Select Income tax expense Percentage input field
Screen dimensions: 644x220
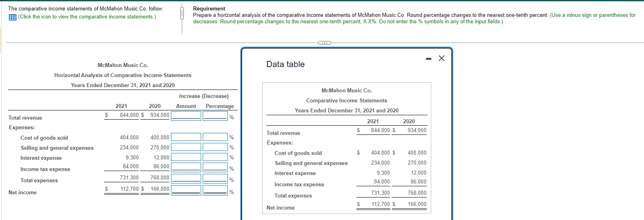pos(215,167)
